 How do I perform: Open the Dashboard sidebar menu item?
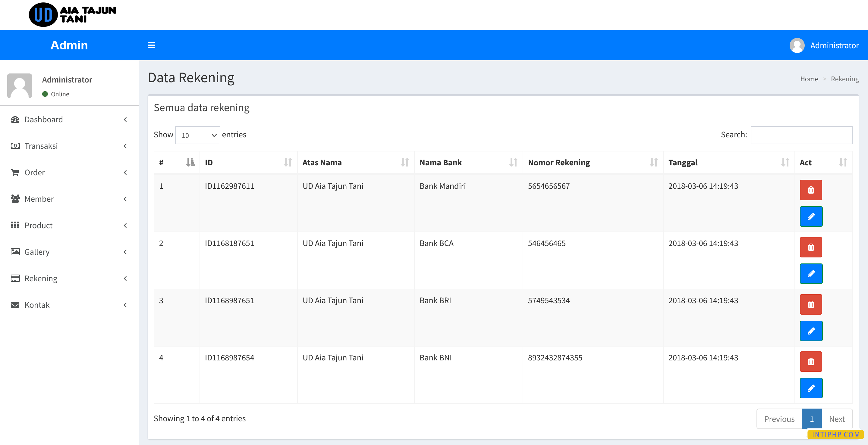(x=69, y=120)
